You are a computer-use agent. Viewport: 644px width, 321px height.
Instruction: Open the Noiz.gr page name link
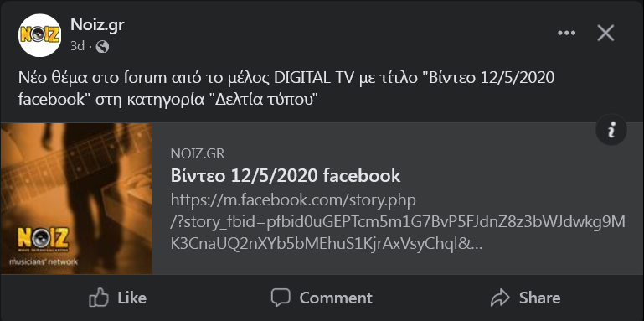click(x=97, y=25)
